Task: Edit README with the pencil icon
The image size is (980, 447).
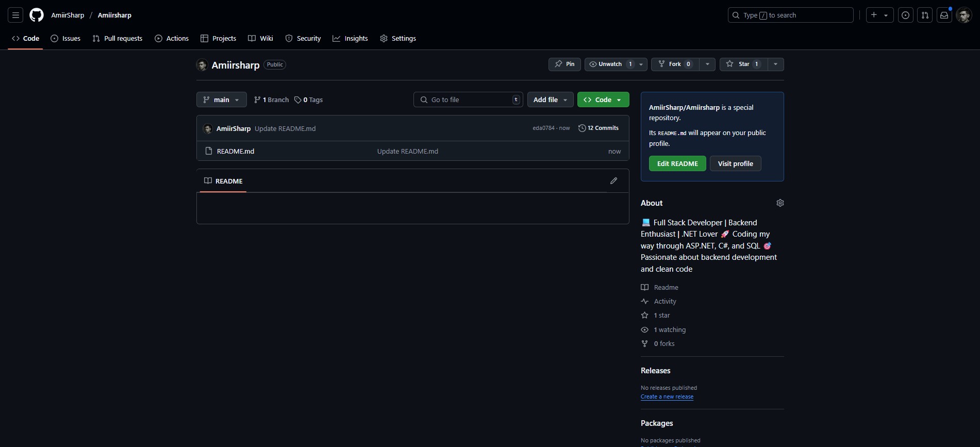Action: click(613, 181)
